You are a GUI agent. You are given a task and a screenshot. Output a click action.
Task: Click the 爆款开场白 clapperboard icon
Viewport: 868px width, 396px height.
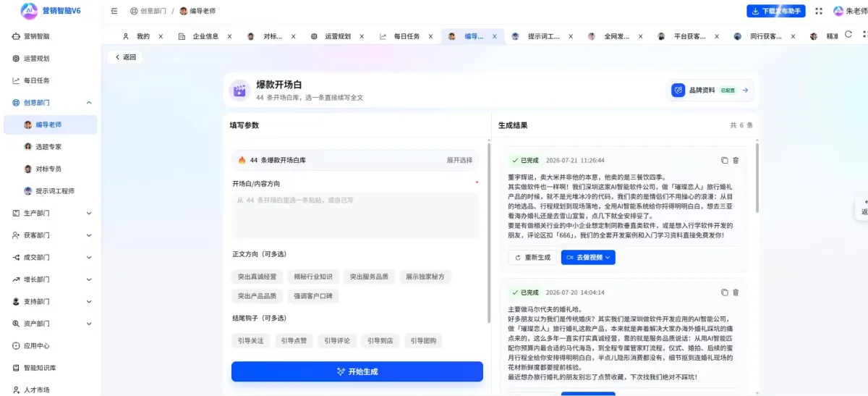(x=239, y=90)
